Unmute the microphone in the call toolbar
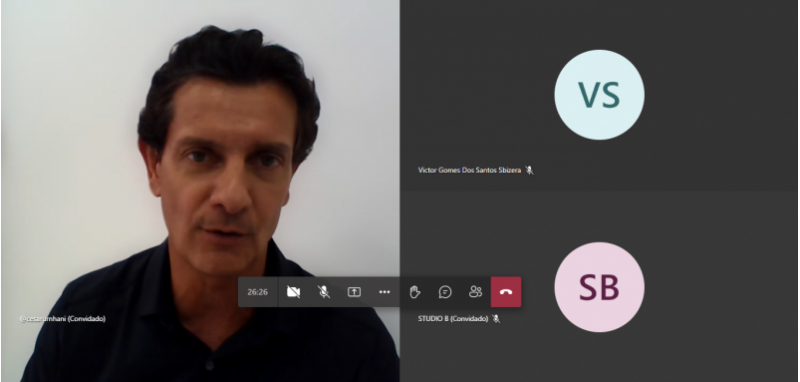800x382 pixels. click(323, 292)
